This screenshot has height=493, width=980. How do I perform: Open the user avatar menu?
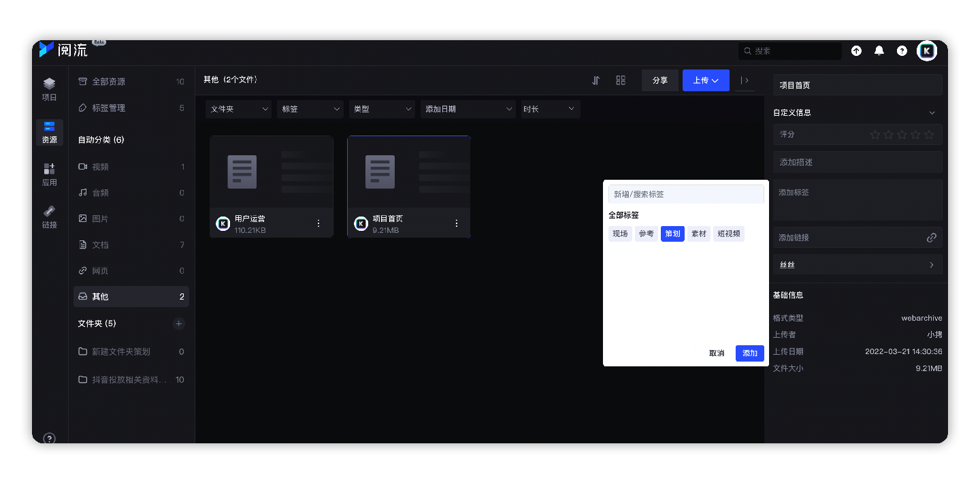click(x=927, y=50)
